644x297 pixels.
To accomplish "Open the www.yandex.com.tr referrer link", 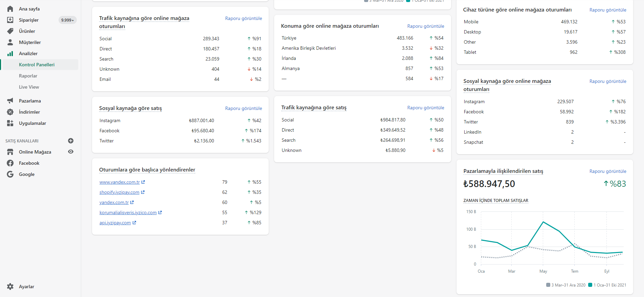I will click(119, 182).
